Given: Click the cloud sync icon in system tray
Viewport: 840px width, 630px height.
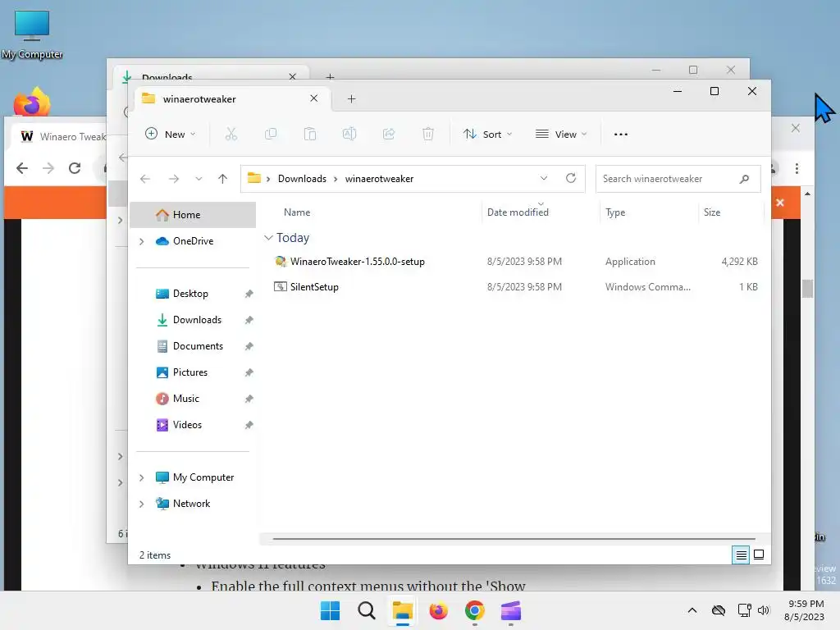Looking at the screenshot, I should (719, 610).
